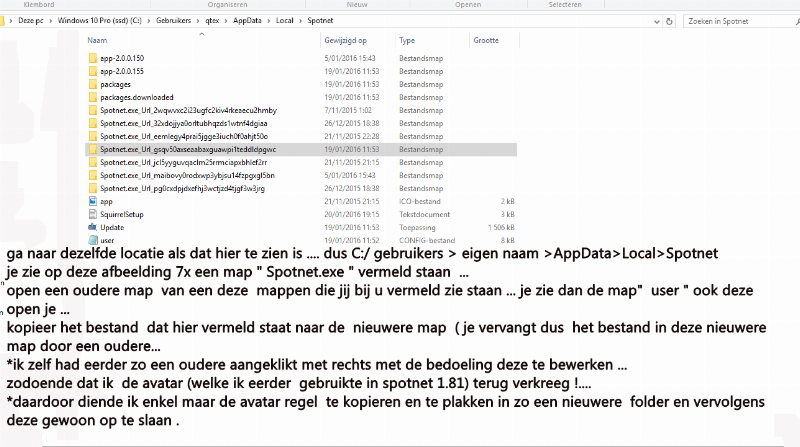Image resolution: width=800 pixels, height=447 pixels.
Task: Expand the chevron after AppData breadcrumb
Action: click(x=269, y=21)
